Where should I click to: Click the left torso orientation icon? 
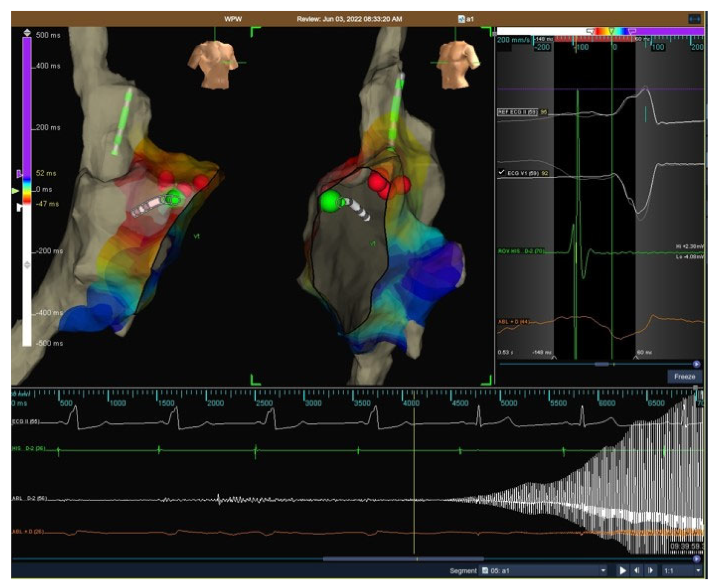[x=213, y=64]
